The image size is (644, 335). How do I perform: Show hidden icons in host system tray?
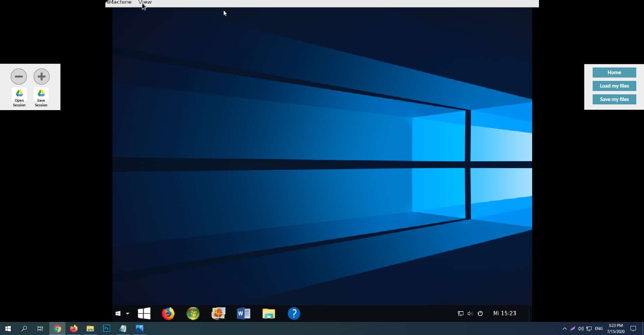coord(564,329)
